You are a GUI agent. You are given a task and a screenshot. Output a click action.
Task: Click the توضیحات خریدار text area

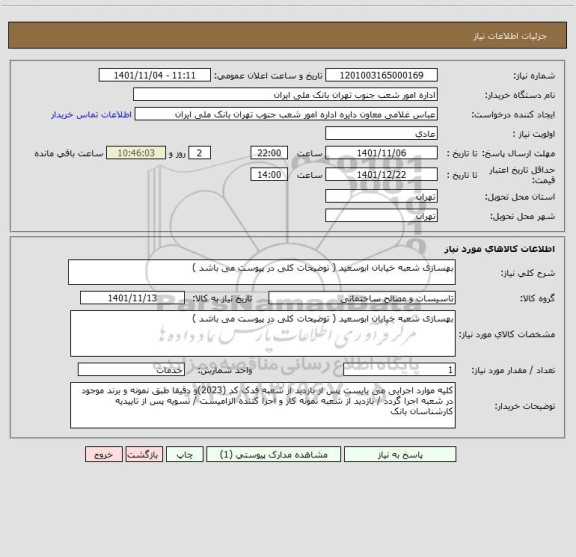point(263,405)
